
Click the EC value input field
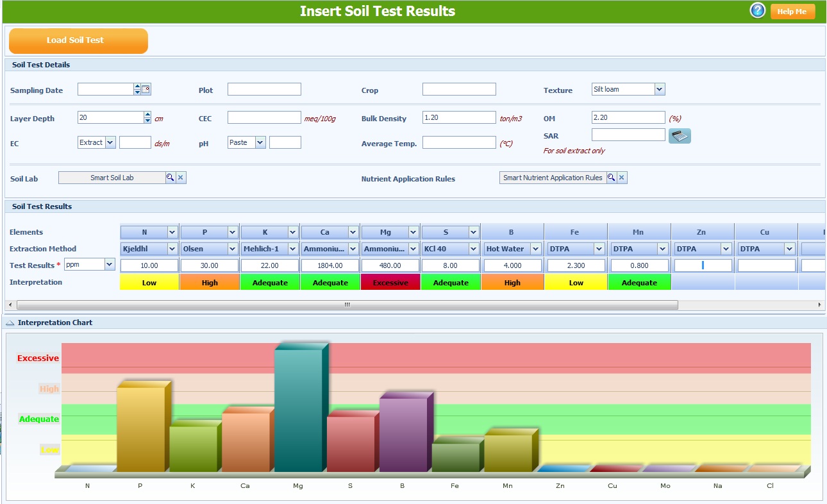point(135,142)
